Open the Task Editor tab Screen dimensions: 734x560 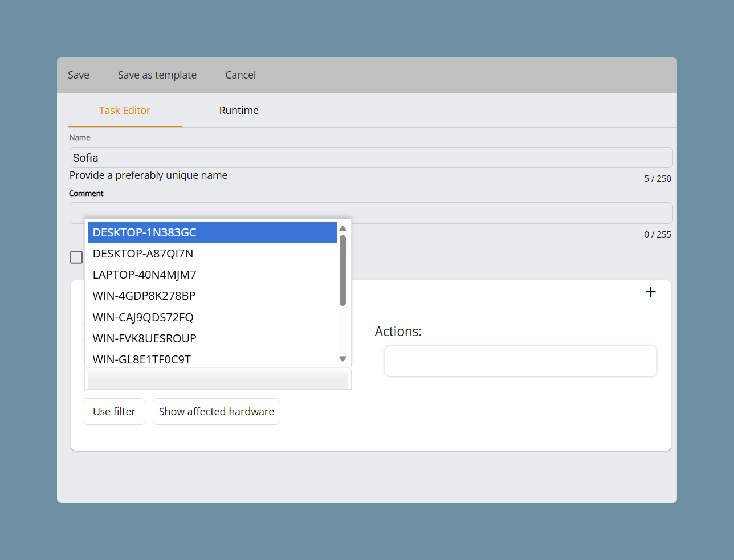click(x=125, y=111)
